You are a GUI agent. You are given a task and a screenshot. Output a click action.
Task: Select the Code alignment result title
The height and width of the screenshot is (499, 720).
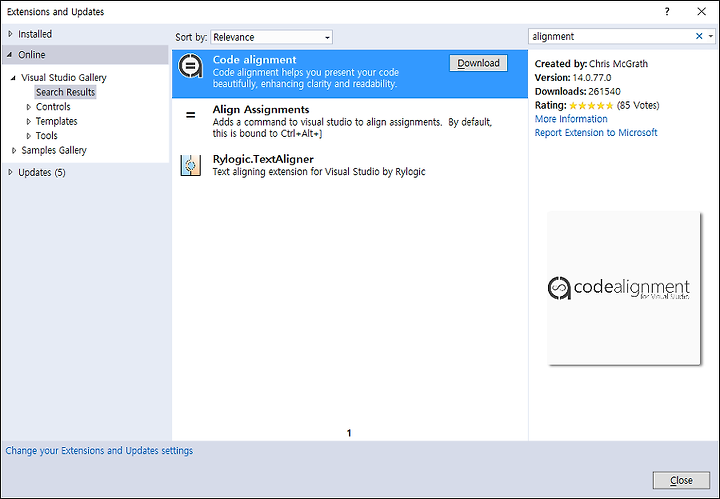click(x=254, y=60)
